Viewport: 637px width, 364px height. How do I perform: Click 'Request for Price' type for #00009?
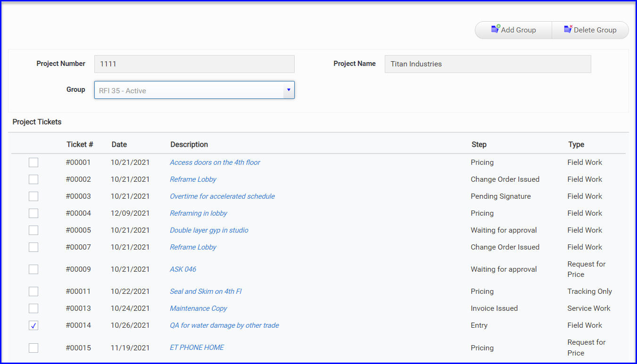pos(587,269)
